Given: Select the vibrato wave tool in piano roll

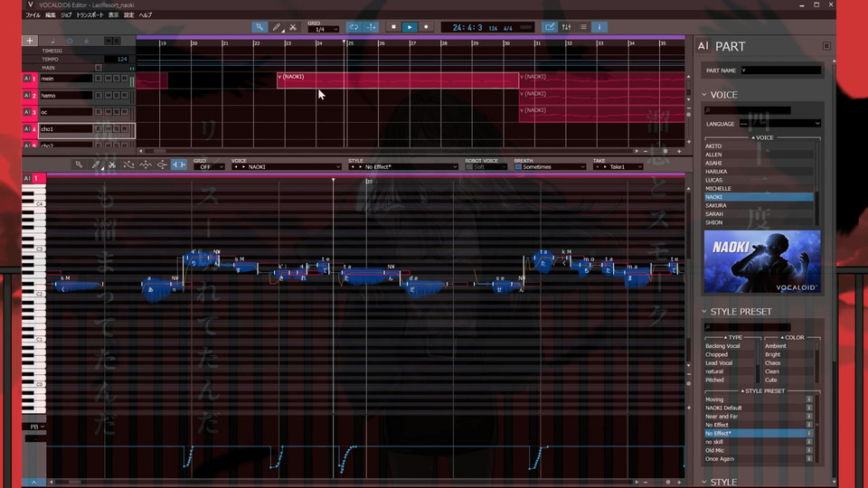Looking at the screenshot, I should click(x=146, y=164).
